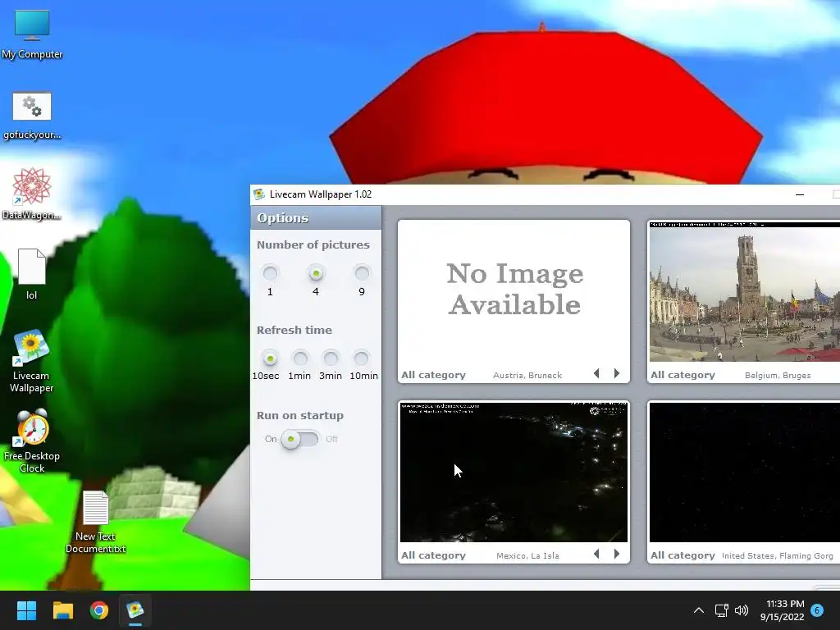Screen dimensions: 840x630
Task: Open the clock and date flyout
Action: 782,610
